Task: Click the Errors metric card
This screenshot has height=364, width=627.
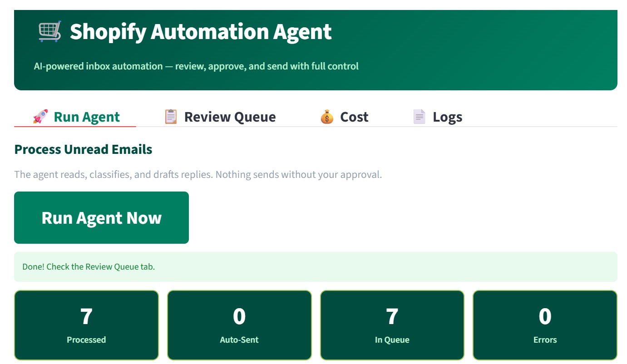Action: tap(545, 325)
